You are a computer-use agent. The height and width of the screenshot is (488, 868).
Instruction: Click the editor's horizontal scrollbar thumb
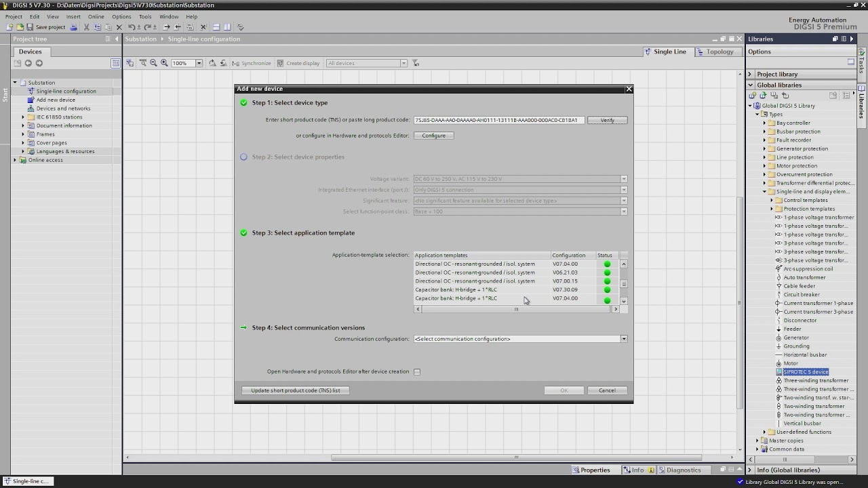516,457
